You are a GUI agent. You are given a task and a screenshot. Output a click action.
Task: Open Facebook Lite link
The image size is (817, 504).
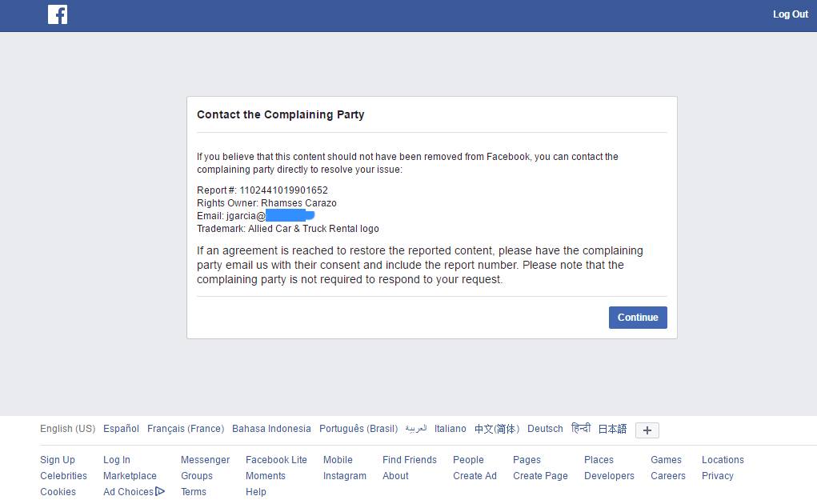pyautogui.click(x=276, y=460)
